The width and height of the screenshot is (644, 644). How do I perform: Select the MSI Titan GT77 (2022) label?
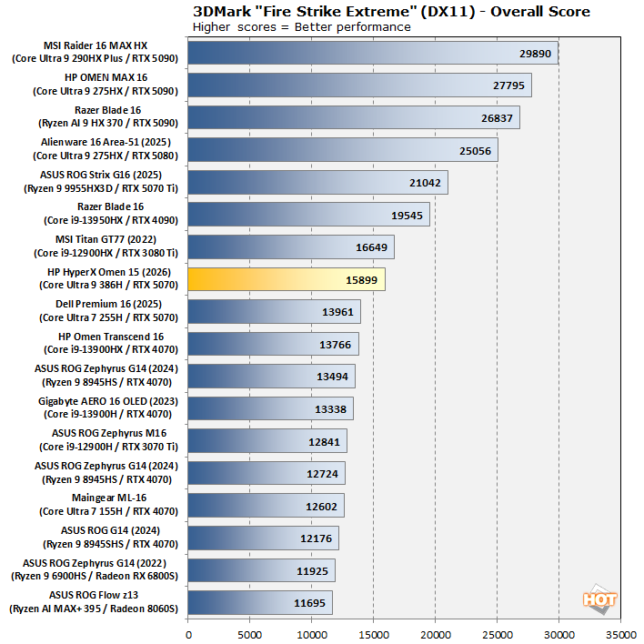tap(106, 246)
